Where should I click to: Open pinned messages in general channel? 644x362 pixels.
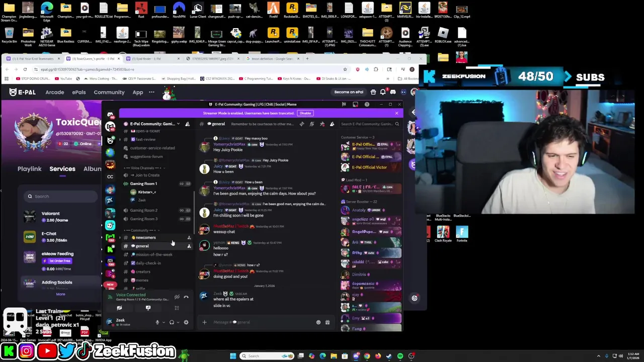click(x=322, y=124)
